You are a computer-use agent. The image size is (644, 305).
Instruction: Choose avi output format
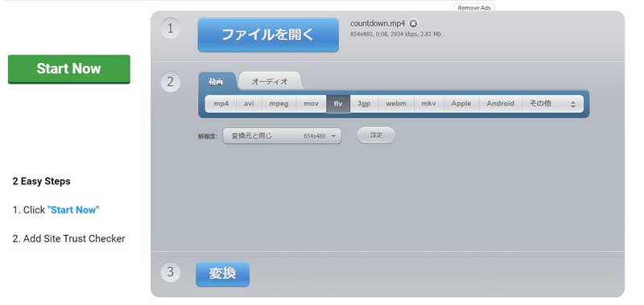(249, 104)
